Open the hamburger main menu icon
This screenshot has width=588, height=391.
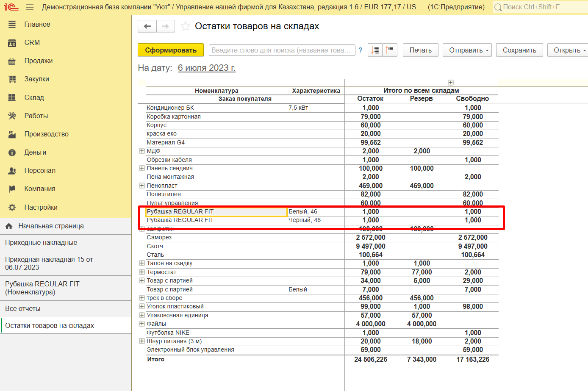[x=30, y=7]
